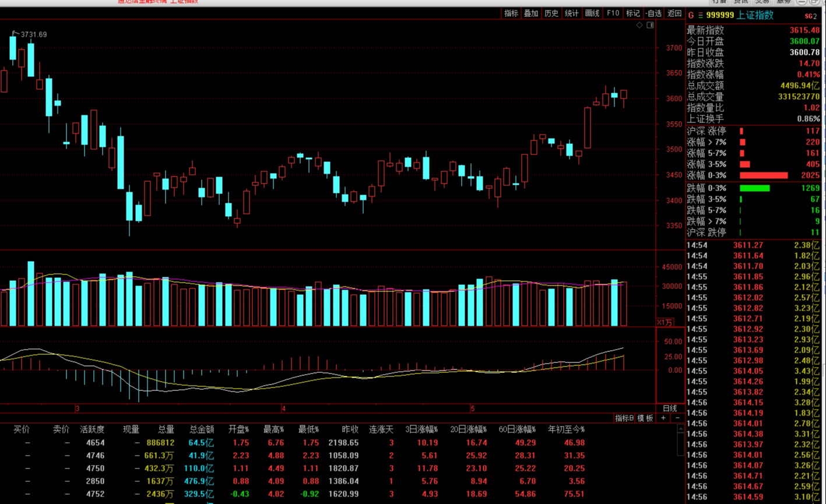Open the F10 company info button

[613, 13]
